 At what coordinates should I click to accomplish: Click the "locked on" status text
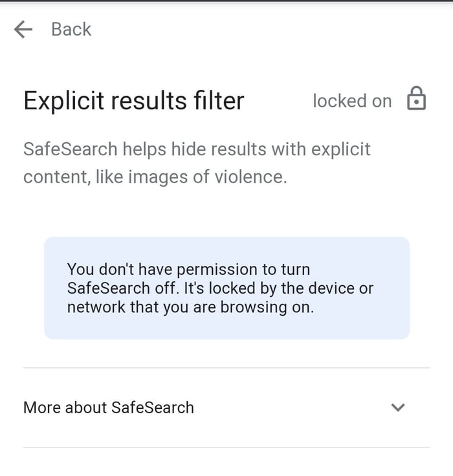(352, 101)
